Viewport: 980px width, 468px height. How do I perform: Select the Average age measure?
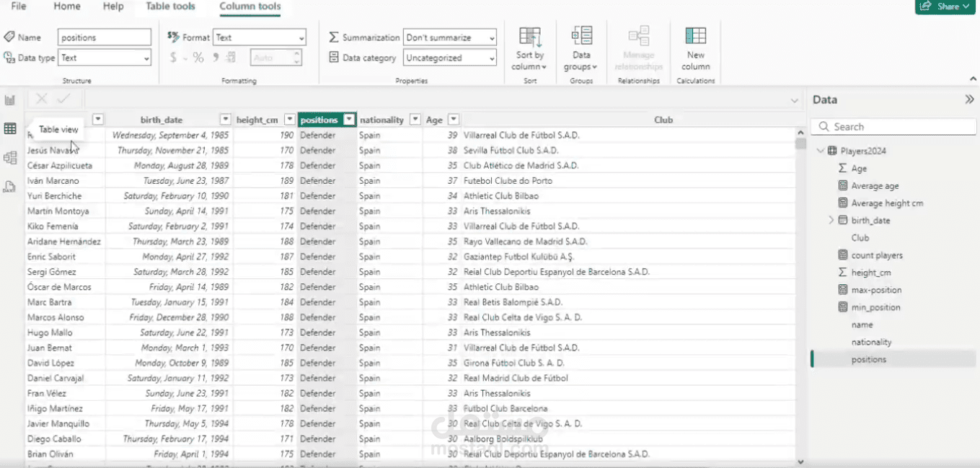click(x=875, y=185)
